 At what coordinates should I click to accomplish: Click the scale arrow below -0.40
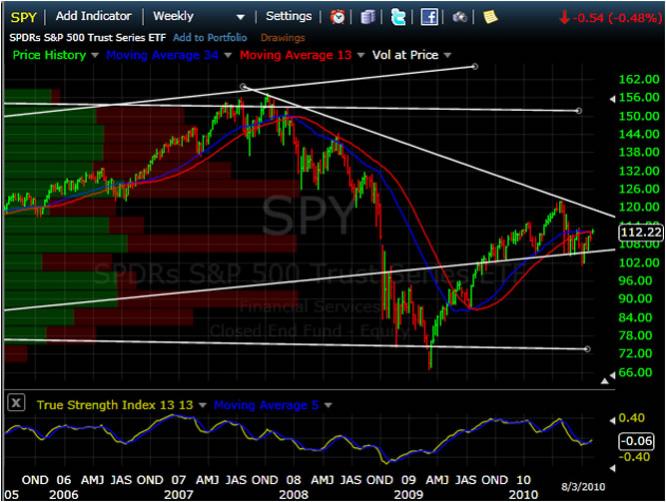612,468
